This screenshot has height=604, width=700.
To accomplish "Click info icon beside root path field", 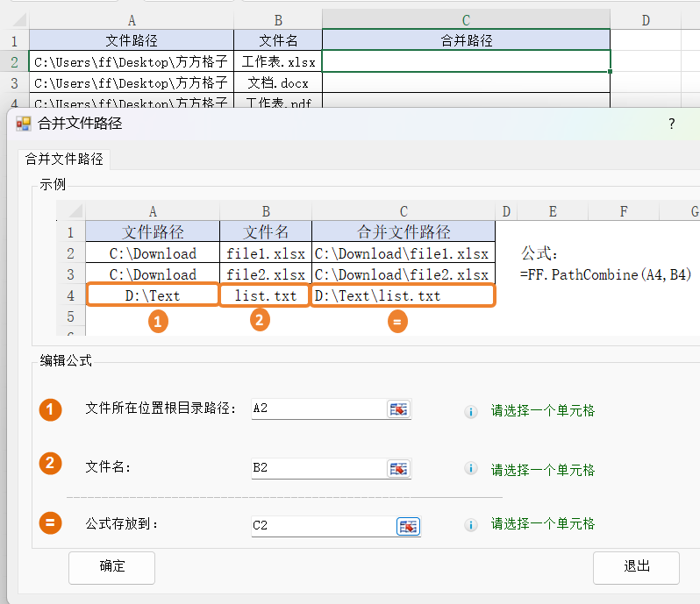I will click(x=471, y=411).
